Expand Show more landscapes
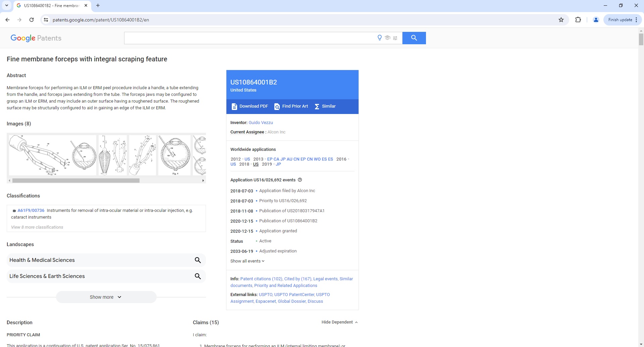This screenshot has width=644, height=347. click(x=106, y=297)
